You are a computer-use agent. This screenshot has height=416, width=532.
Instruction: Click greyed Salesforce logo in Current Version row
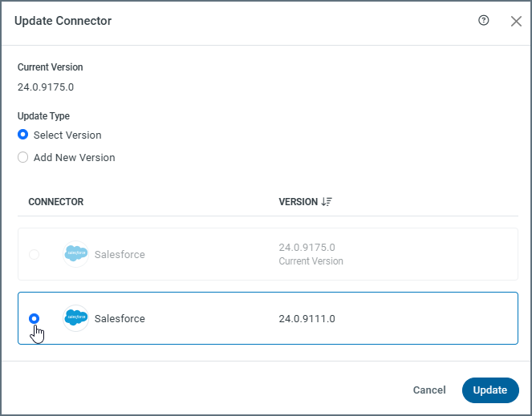pyautogui.click(x=75, y=254)
